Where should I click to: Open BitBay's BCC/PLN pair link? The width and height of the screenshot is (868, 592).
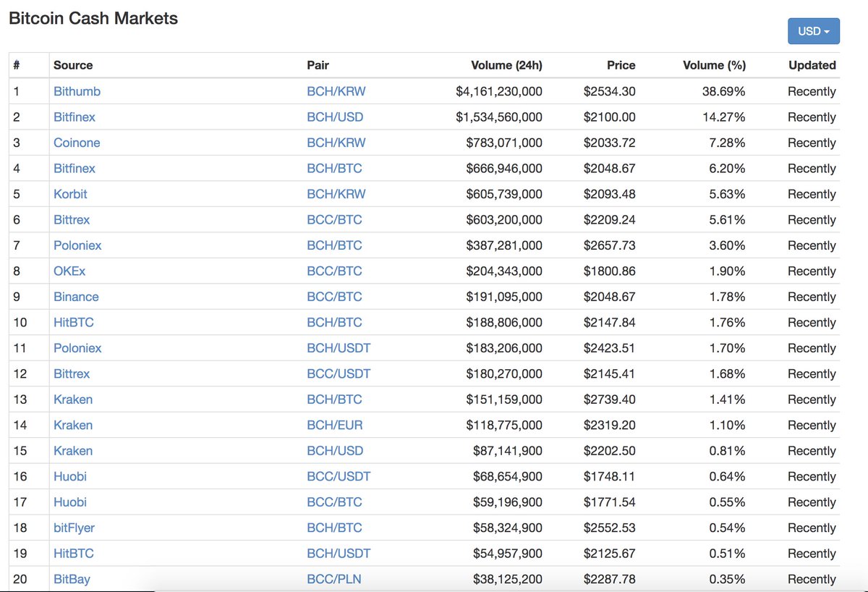tap(334, 579)
